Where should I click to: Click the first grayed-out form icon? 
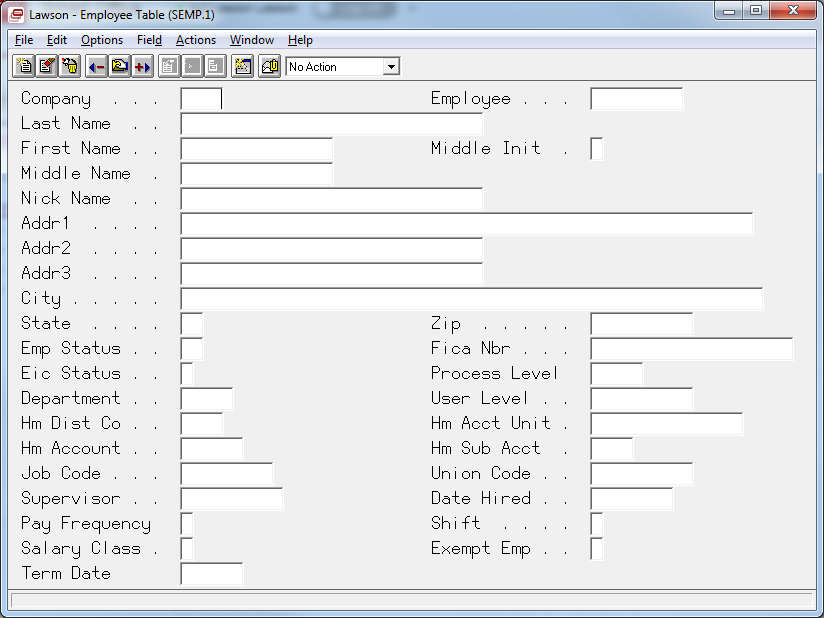[x=169, y=66]
